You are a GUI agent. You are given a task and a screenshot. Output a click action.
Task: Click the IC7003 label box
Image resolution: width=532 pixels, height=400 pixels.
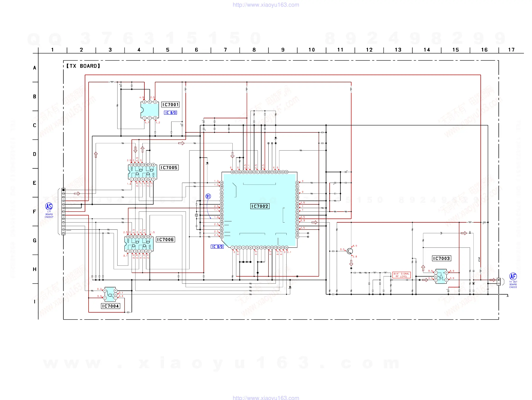pos(441,258)
